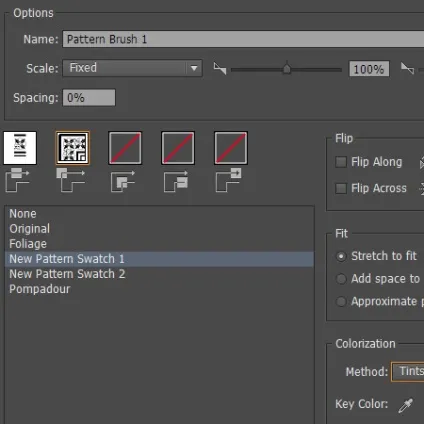Click the minimum scale icon beside the slider

[x=220, y=68]
